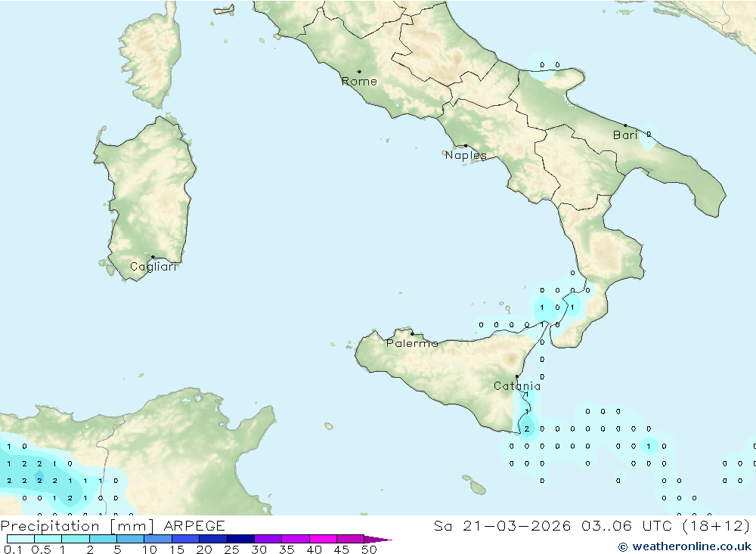
Task: Click the Rome city dot marker
Action: (359, 72)
